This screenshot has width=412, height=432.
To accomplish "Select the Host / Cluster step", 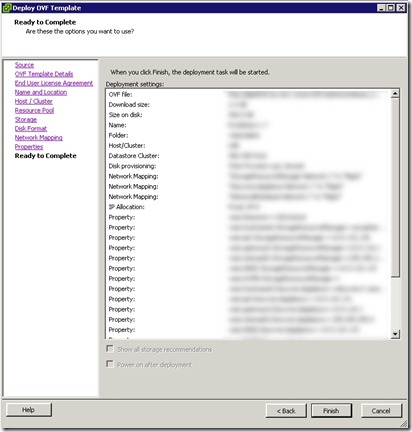I will point(34,101).
